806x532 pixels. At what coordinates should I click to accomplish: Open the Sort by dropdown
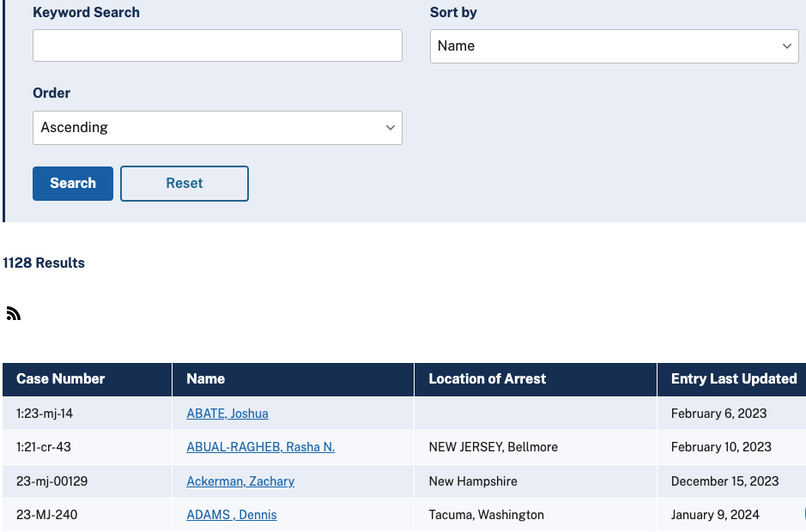(x=615, y=46)
